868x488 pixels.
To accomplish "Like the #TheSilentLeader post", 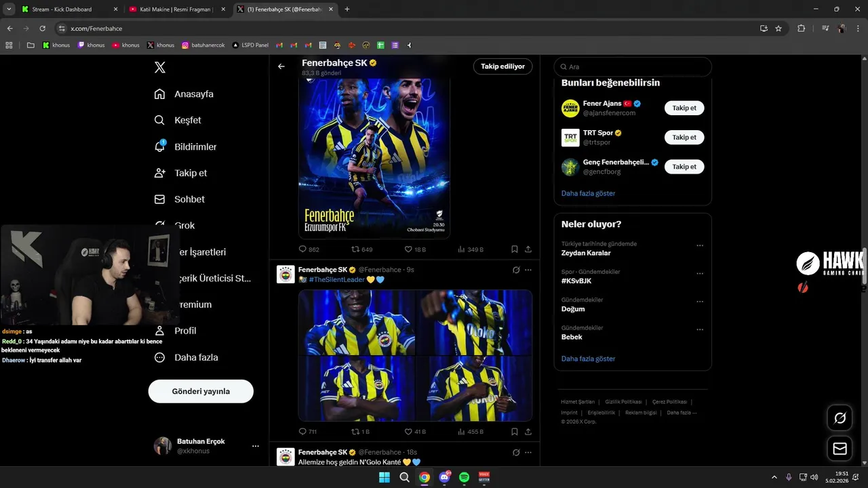I will pos(415,431).
